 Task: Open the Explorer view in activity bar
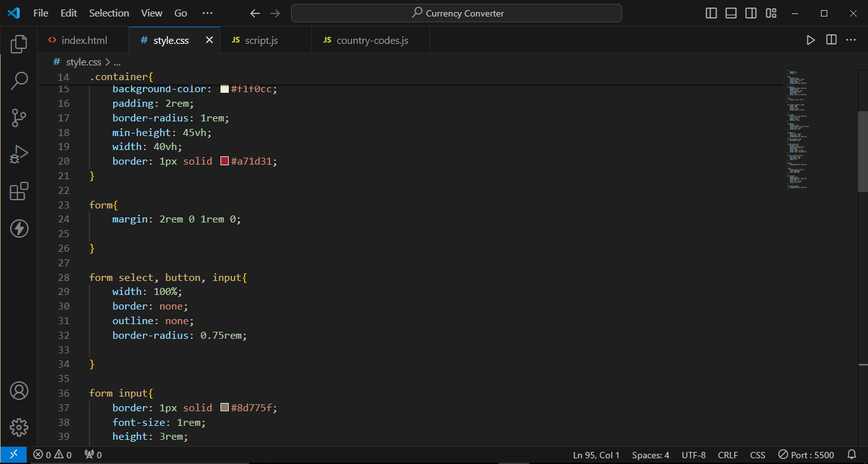pyautogui.click(x=19, y=44)
